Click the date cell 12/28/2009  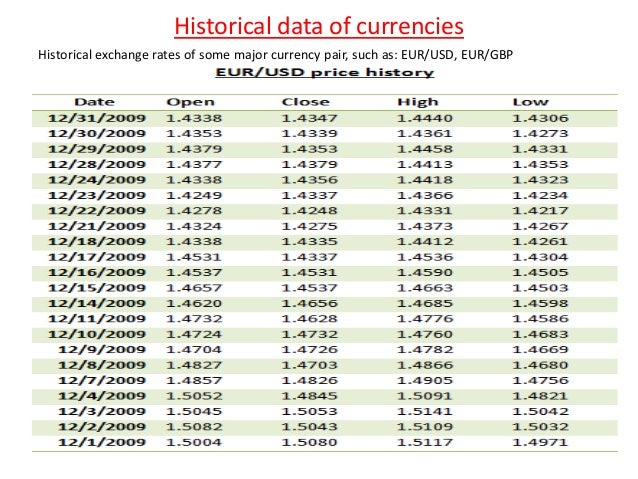coord(97,165)
